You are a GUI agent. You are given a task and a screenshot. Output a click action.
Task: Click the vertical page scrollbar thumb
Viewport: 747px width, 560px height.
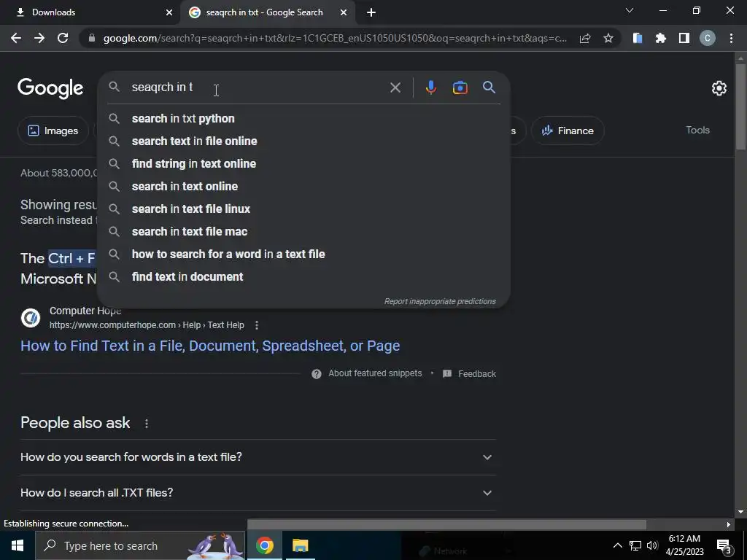(x=740, y=107)
